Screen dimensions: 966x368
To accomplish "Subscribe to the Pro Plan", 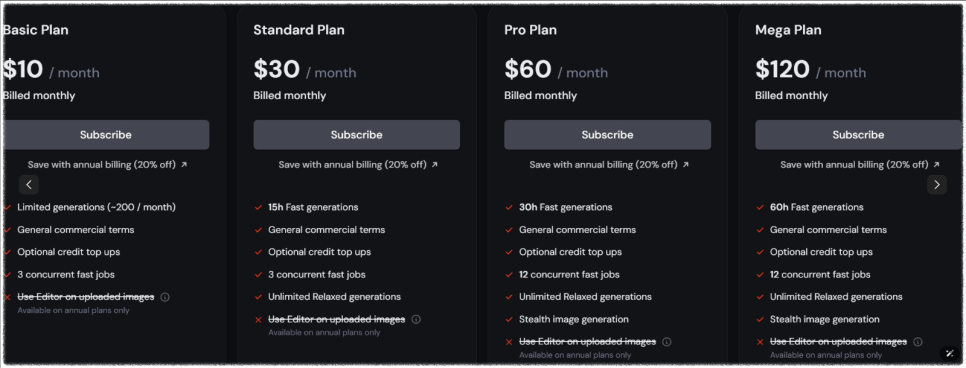I will tap(607, 134).
